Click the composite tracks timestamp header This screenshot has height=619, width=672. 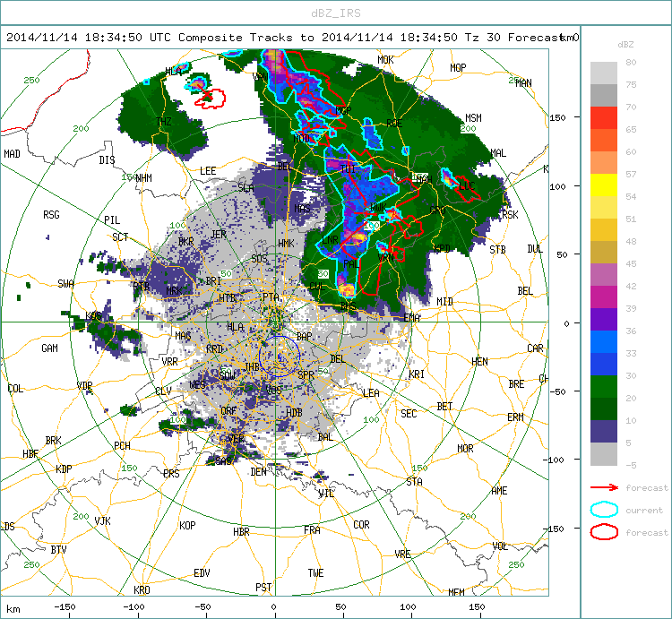coord(285,38)
